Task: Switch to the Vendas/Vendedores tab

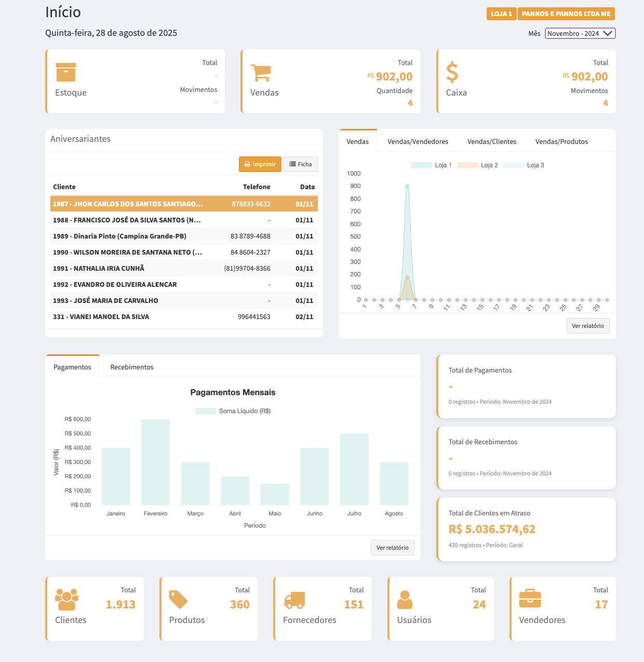Action: click(x=418, y=141)
